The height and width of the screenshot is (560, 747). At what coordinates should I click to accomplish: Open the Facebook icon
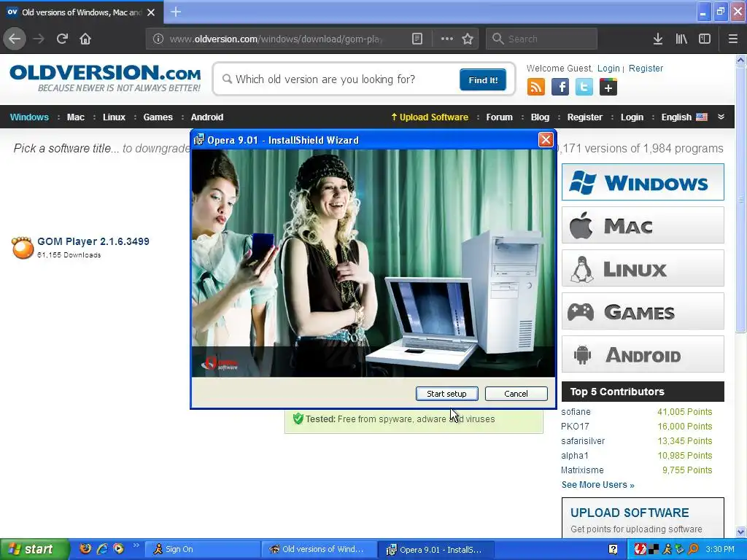point(560,87)
